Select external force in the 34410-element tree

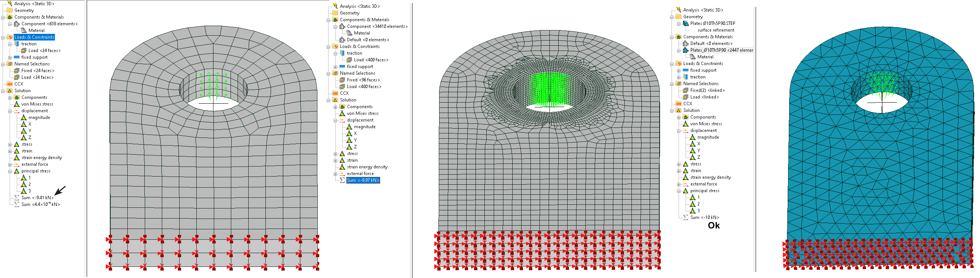click(360, 174)
